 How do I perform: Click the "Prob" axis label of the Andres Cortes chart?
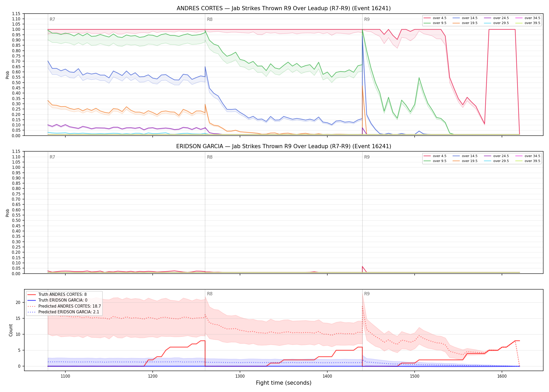coord(8,75)
